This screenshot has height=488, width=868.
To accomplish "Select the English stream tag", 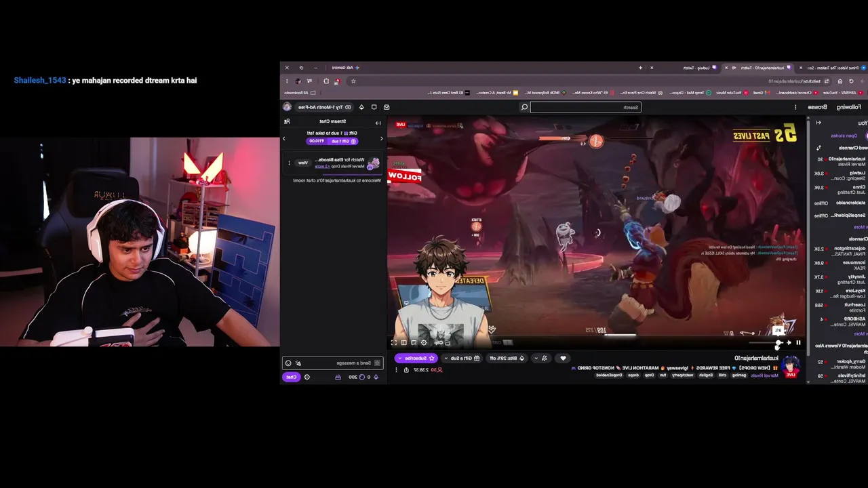I will pos(706,375).
